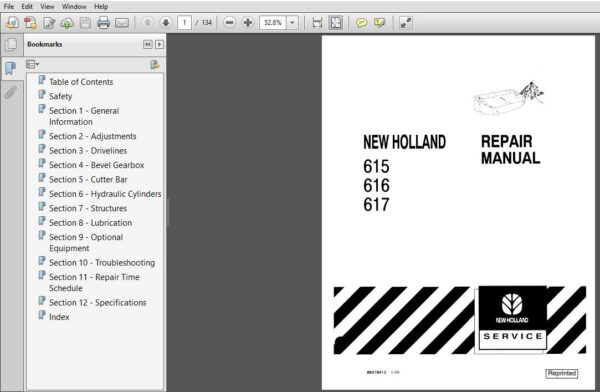
Task: Open Section 1 - General Information bookmark
Action: 84,116
